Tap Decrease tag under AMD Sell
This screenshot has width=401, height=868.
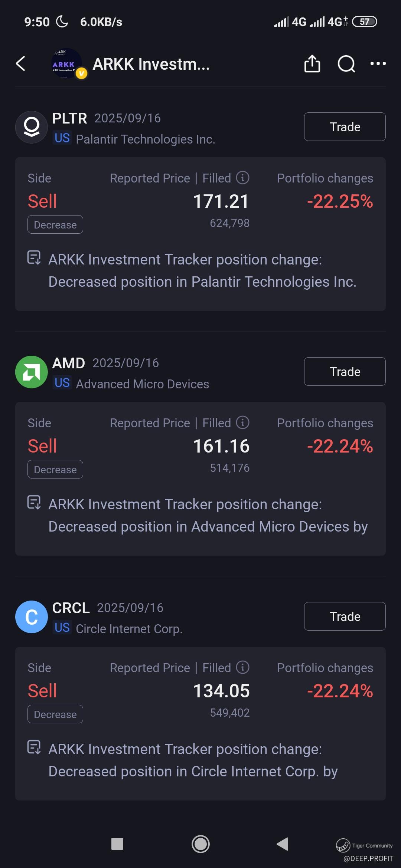(x=55, y=470)
